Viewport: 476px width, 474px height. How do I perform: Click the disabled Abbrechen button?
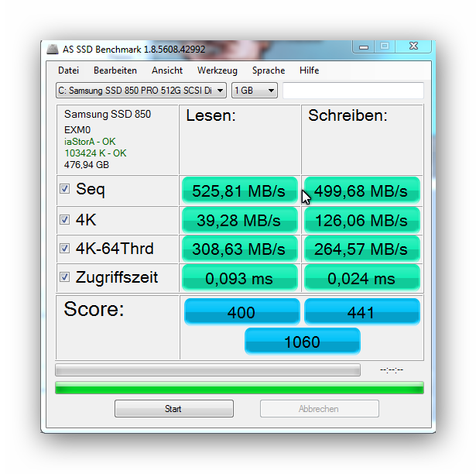(319, 409)
